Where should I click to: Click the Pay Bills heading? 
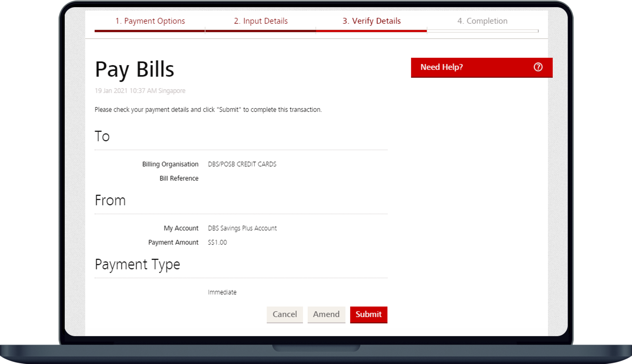tap(134, 69)
